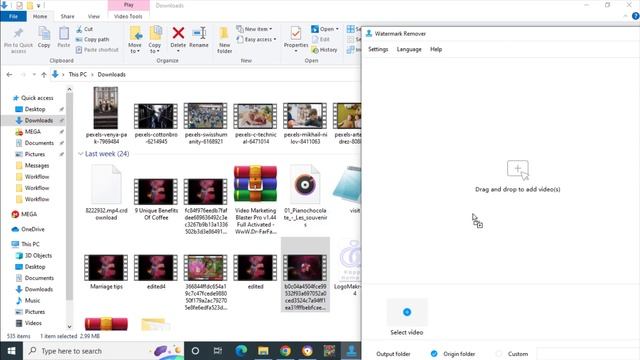Select the Custom output folder radio button
Viewport: 640px width, 360px height.
pos(499,353)
